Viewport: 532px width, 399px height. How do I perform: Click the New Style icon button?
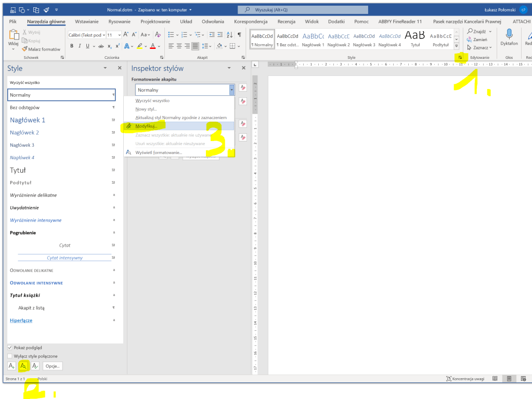click(x=12, y=366)
